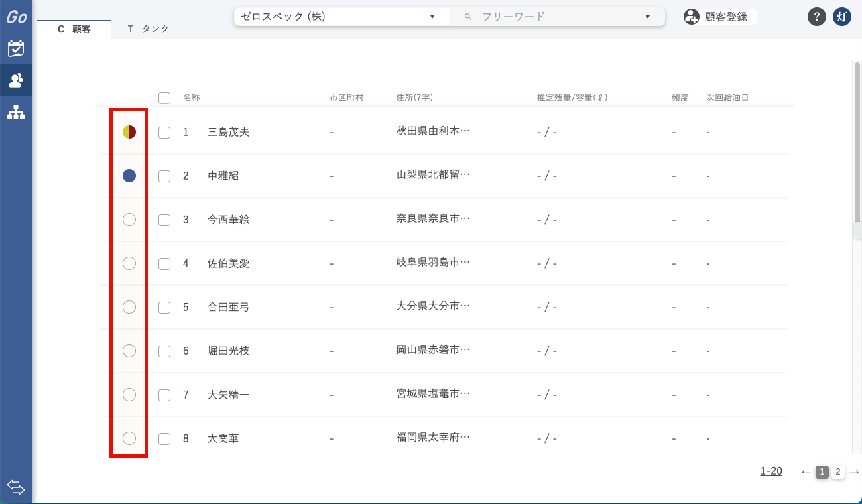Click the 頻度 column header

click(x=680, y=98)
